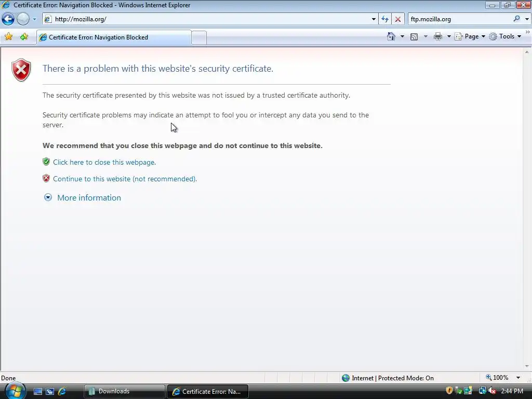The width and height of the screenshot is (532, 399).
Task: Click the network monitors tray icon
Action: point(482,391)
